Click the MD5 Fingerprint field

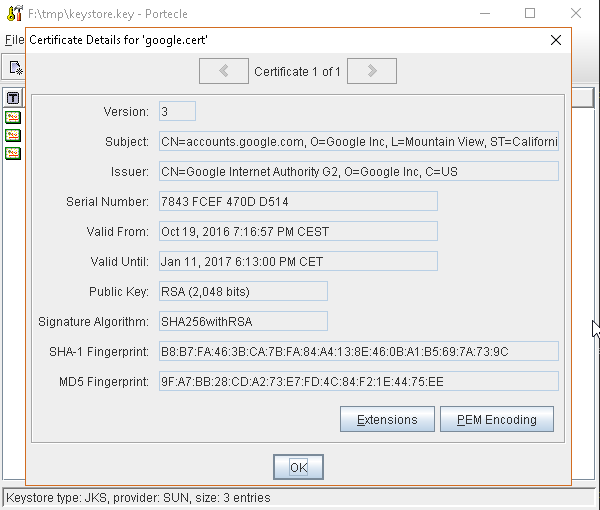(358, 382)
